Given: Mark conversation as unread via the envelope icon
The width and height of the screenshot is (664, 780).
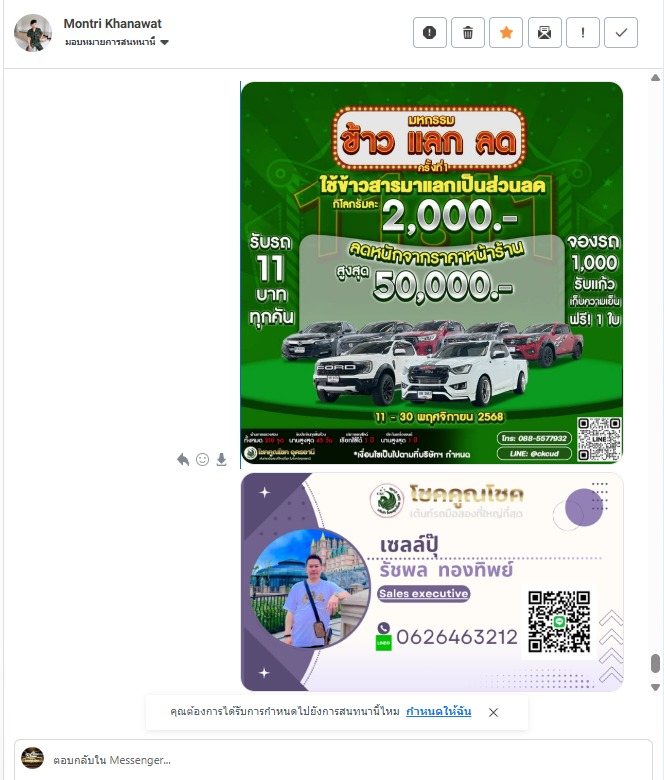Looking at the screenshot, I should tap(545, 33).
